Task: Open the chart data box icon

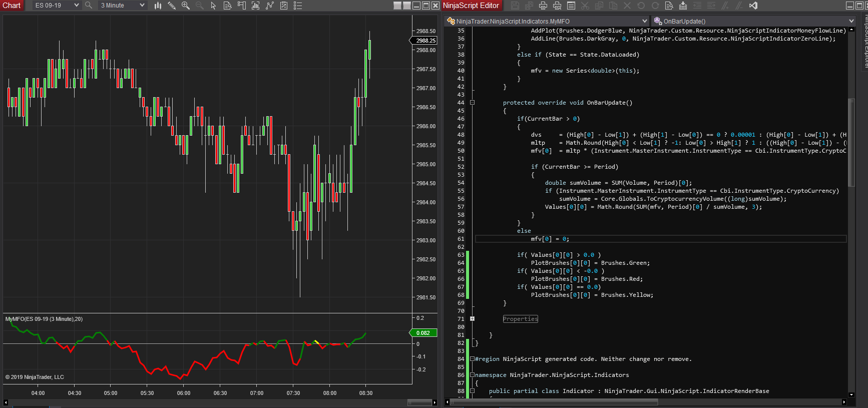Action: 228,6
